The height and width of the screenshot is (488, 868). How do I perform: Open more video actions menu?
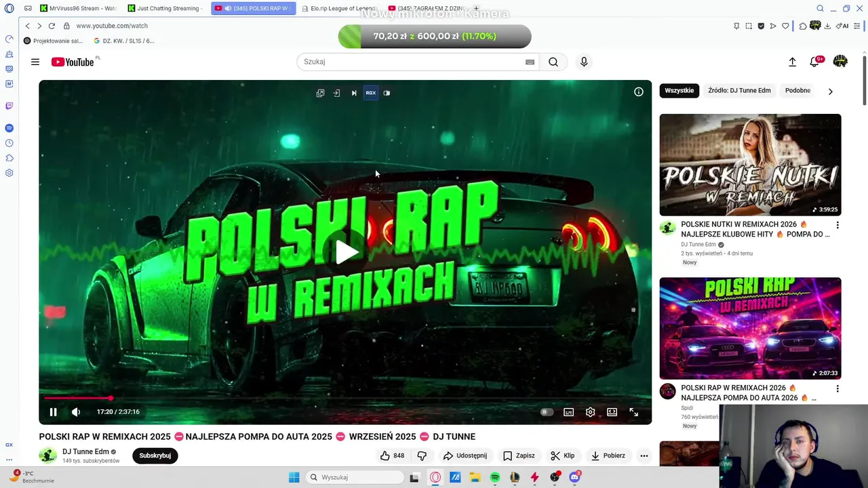[644, 455]
